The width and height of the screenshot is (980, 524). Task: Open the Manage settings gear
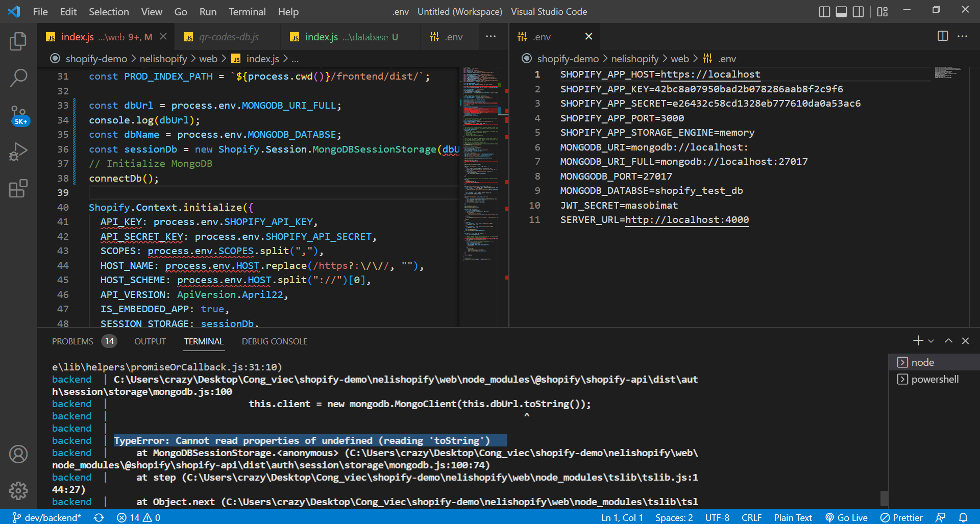[x=18, y=491]
